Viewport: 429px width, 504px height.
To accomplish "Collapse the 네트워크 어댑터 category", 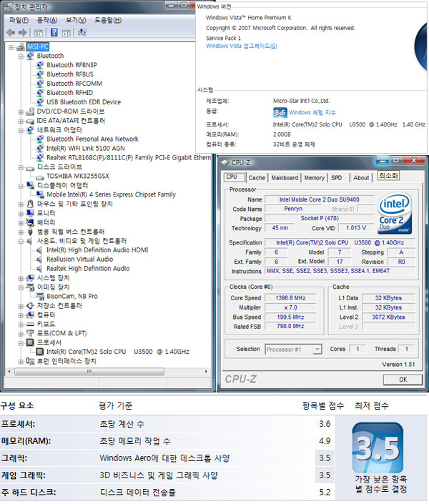I will tap(21, 131).
